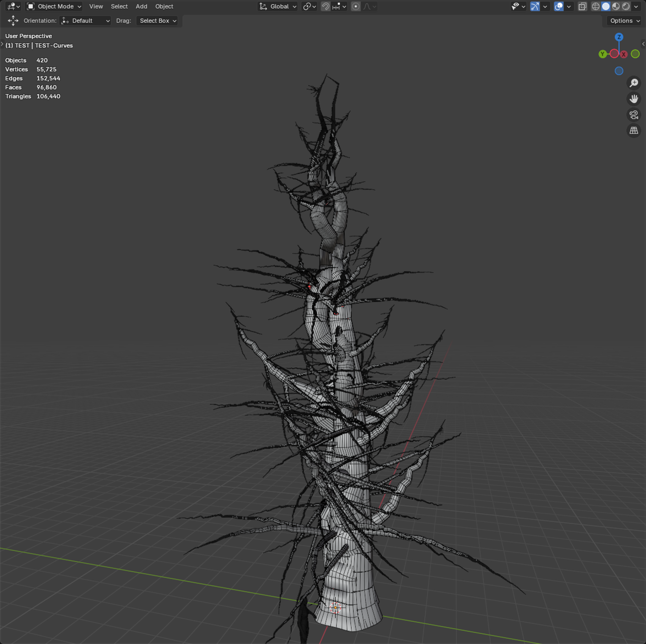The image size is (646, 644).
Task: Open the Object Mode dropdown
Action: (54, 6)
